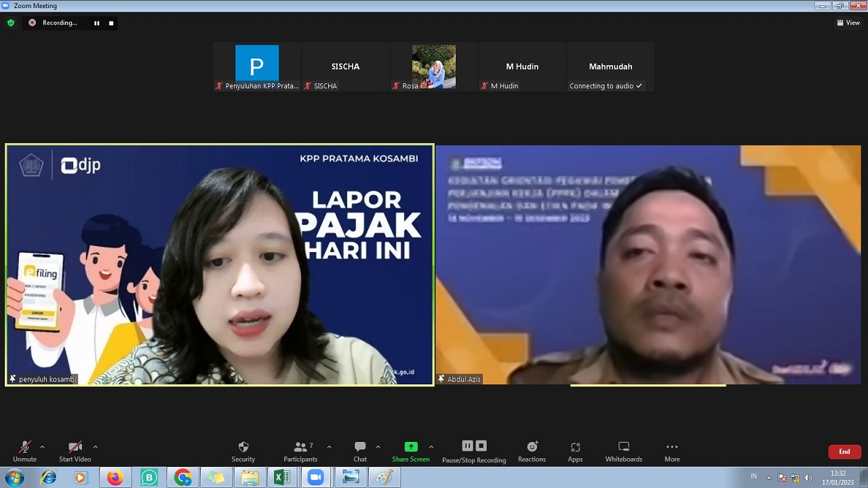868x488 pixels.
Task: Expand video options arrow beside Start Video
Action: point(95,447)
